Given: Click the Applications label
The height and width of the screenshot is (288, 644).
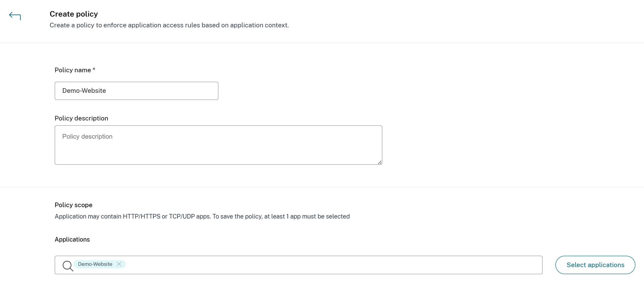Looking at the screenshot, I should pyautogui.click(x=72, y=239).
